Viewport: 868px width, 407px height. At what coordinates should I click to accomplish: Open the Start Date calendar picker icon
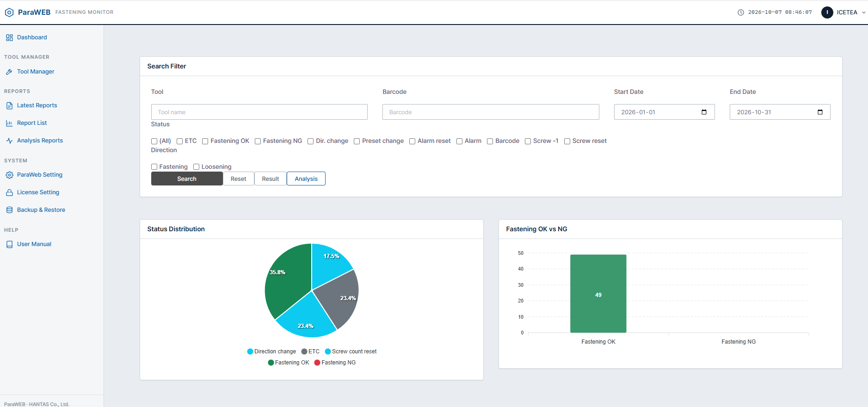point(704,112)
